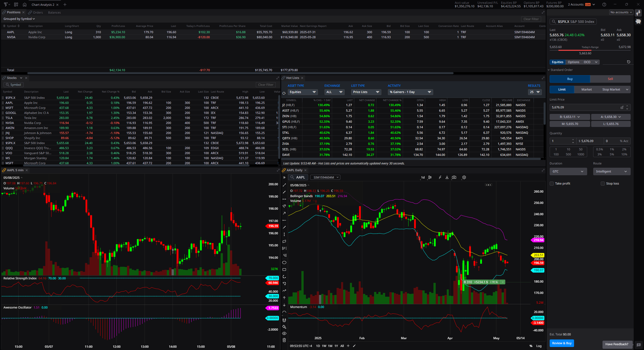Click the Review & Buy button
The height and width of the screenshot is (350, 644).
tap(561, 343)
